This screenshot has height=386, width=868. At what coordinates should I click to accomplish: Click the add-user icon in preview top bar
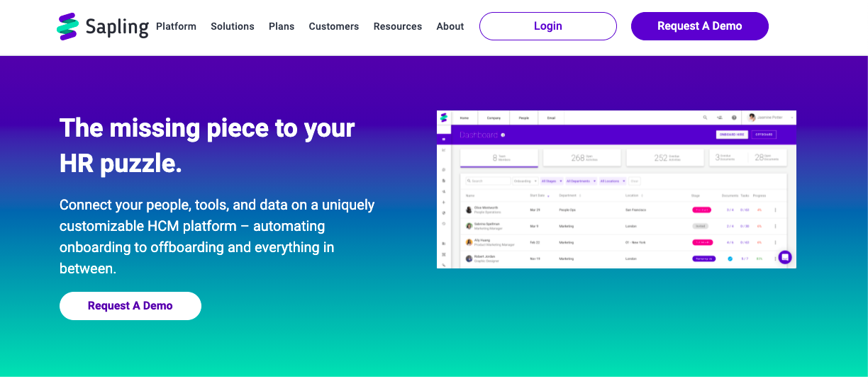pyautogui.click(x=720, y=118)
